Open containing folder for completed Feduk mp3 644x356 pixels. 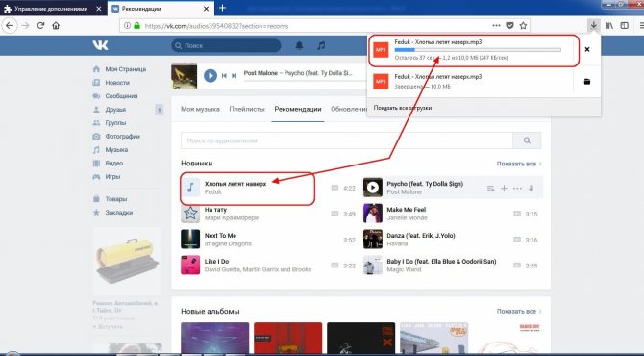pyautogui.click(x=587, y=82)
